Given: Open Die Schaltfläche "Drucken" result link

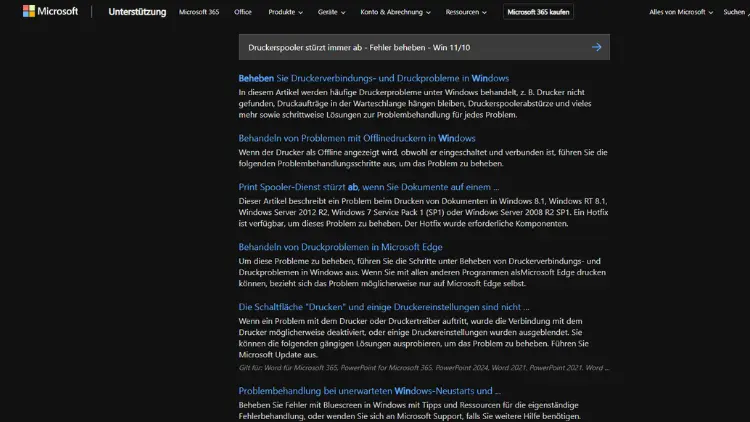Looking at the screenshot, I should (384, 307).
